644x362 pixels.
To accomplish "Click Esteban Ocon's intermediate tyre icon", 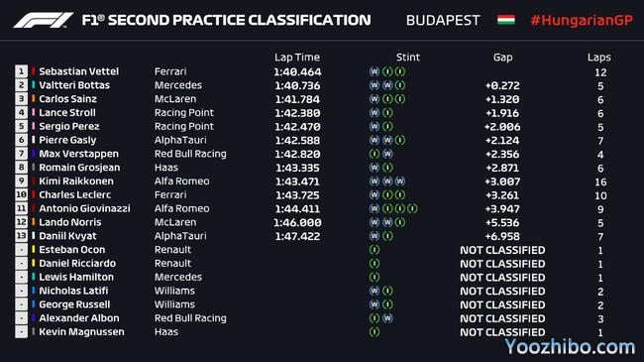I will (375, 250).
